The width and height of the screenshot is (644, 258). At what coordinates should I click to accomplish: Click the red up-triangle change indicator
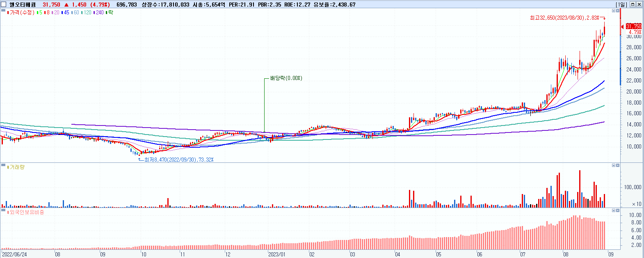pyautogui.click(x=66, y=5)
